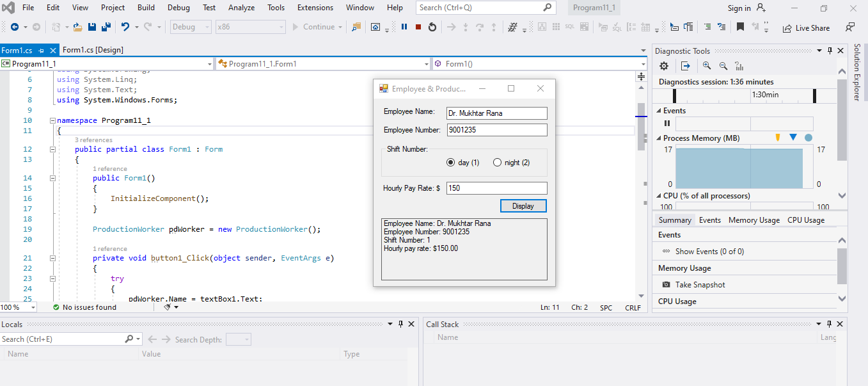This screenshot has width=868, height=386.
Task: Click the Step Over debug icon
Action: (x=480, y=28)
